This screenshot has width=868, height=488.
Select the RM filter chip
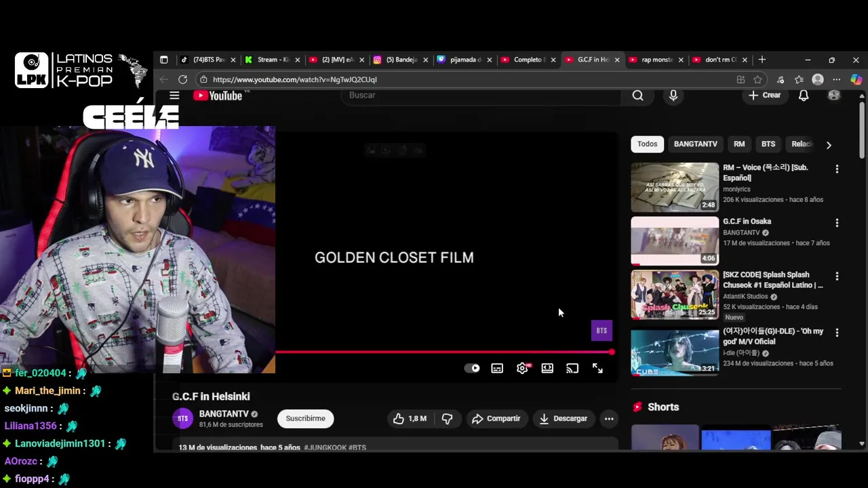tap(739, 144)
